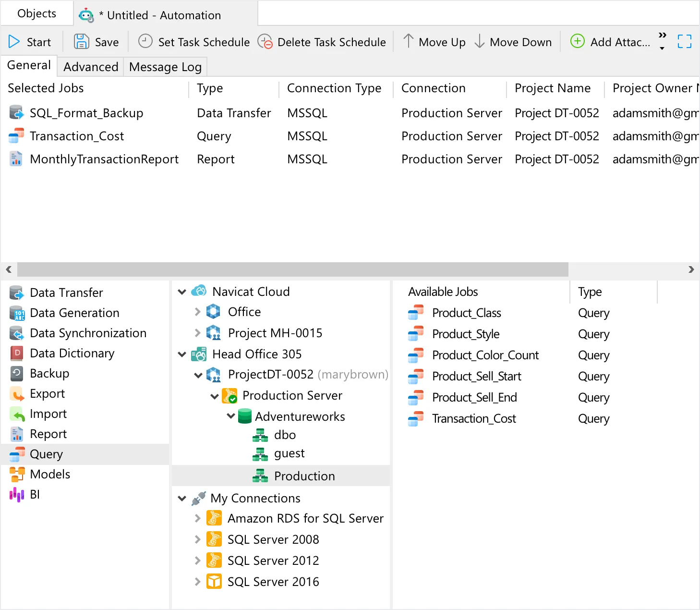The width and height of the screenshot is (700, 610).
Task: Click Set Task Schedule clock icon
Action: click(x=145, y=42)
